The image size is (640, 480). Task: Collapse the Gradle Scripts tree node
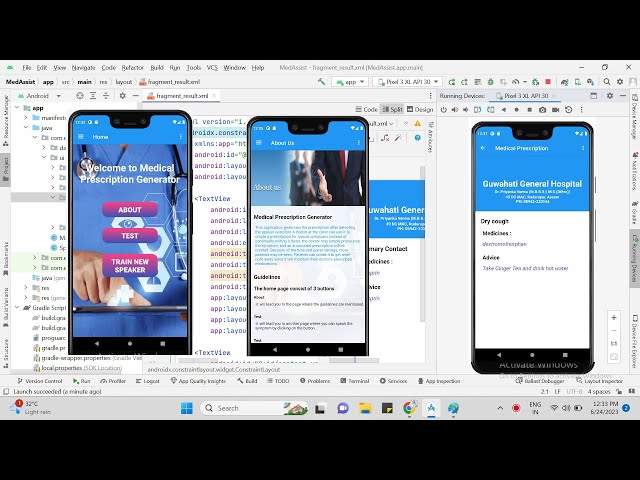pos(17,307)
